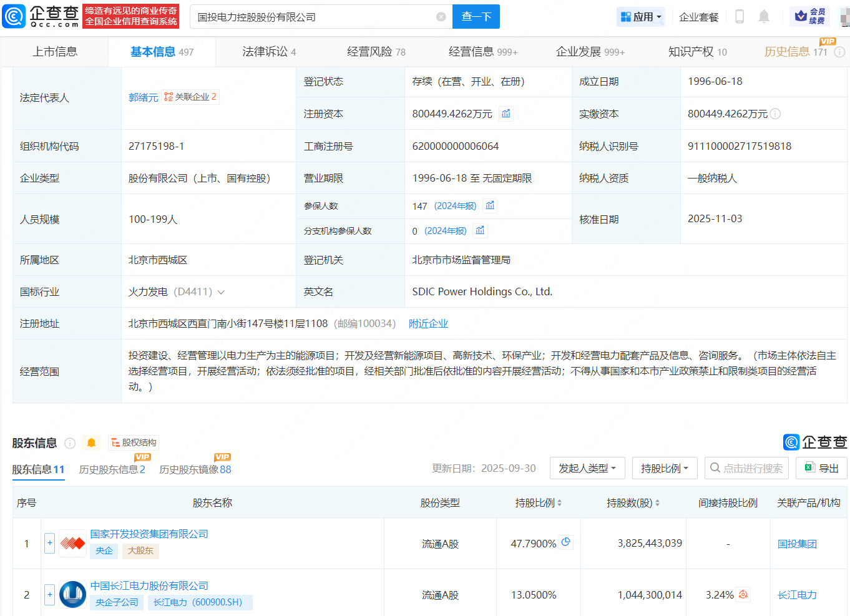Viewport: 850px width, 616px height.
Task: Click the ⓘ info icon next to 实缴资本
Action: pos(776,114)
